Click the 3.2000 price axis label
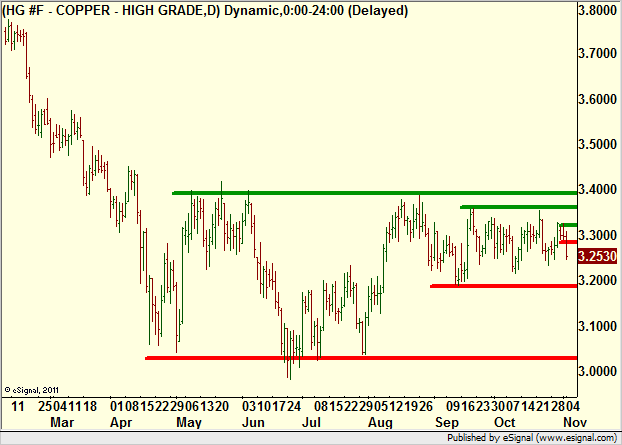 click(598, 280)
